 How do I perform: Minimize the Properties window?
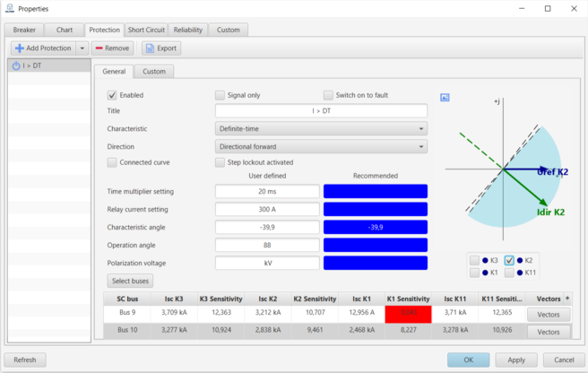pyautogui.click(x=522, y=9)
